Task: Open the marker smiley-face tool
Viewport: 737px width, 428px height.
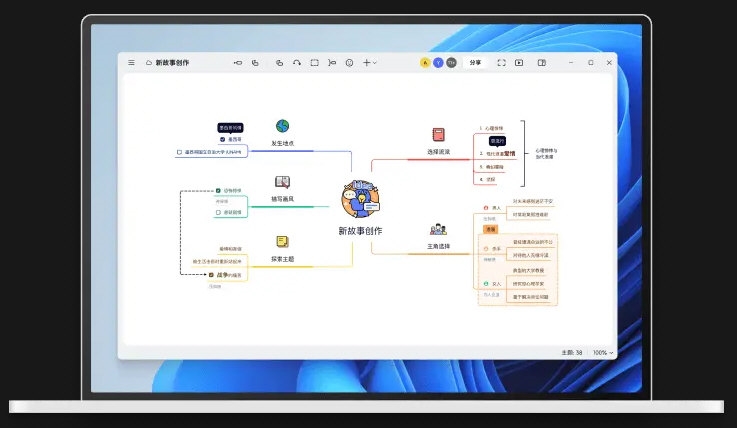Action: tap(349, 62)
